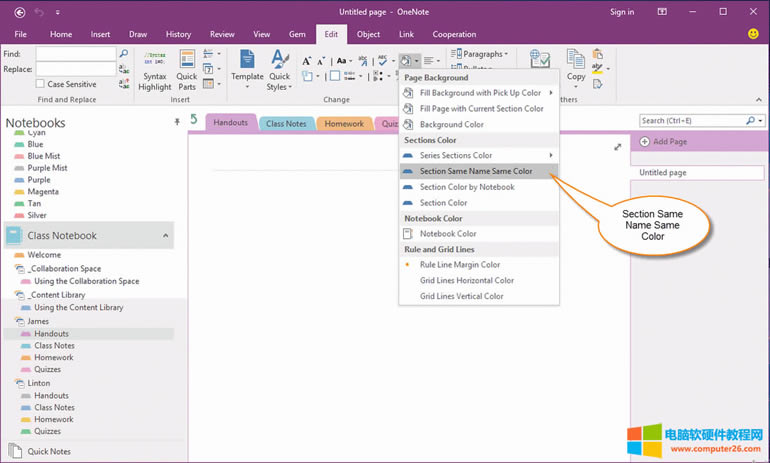Select Section Same Name Same Color
The width and height of the screenshot is (770, 463).
point(475,171)
